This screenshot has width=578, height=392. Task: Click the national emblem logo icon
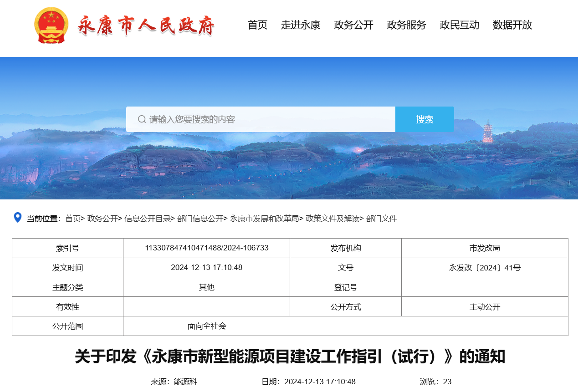click(x=51, y=25)
